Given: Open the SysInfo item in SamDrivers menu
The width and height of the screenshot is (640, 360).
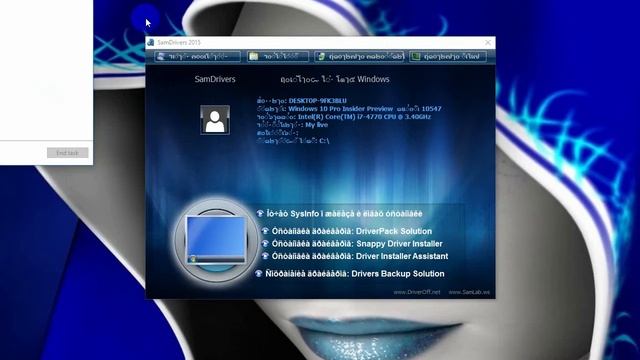Looking at the screenshot, I should point(340,213).
